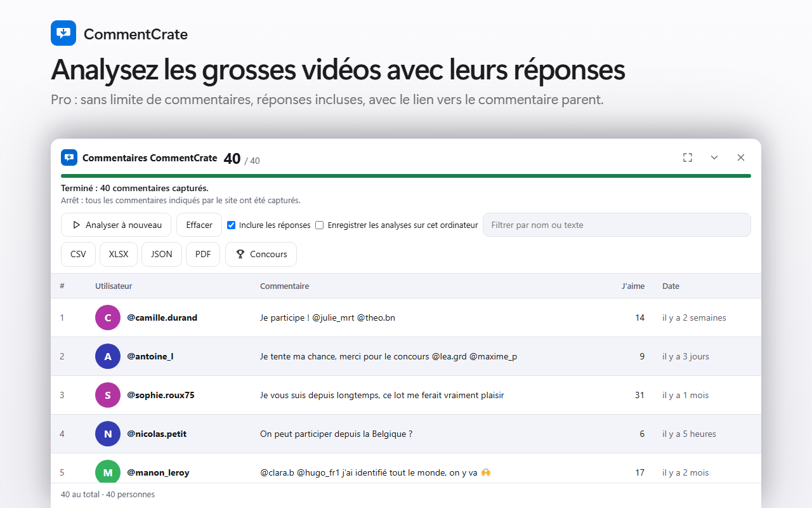This screenshot has height=508, width=812.
Task: Select username @nicolas.petit
Action: [157, 434]
